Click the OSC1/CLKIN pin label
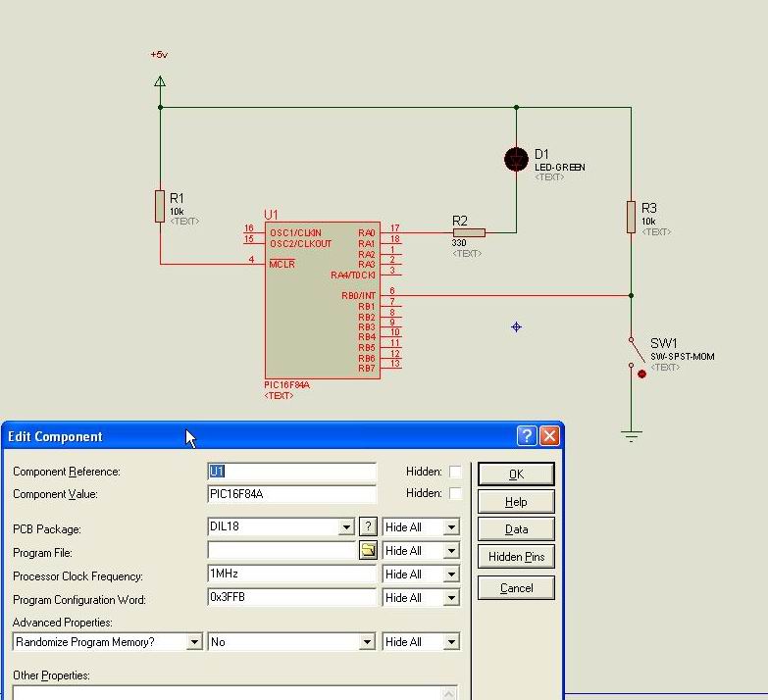The image size is (768, 700). click(296, 233)
